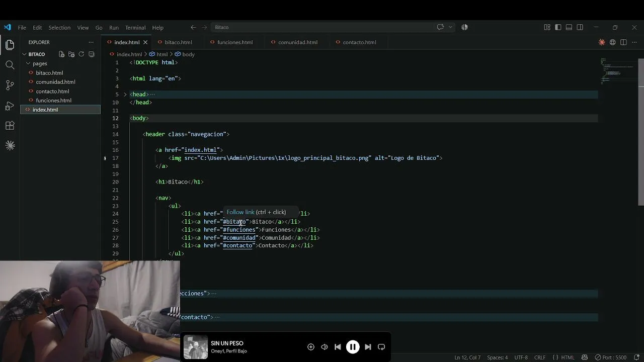Pause the song SIN UN PESO

(353, 347)
